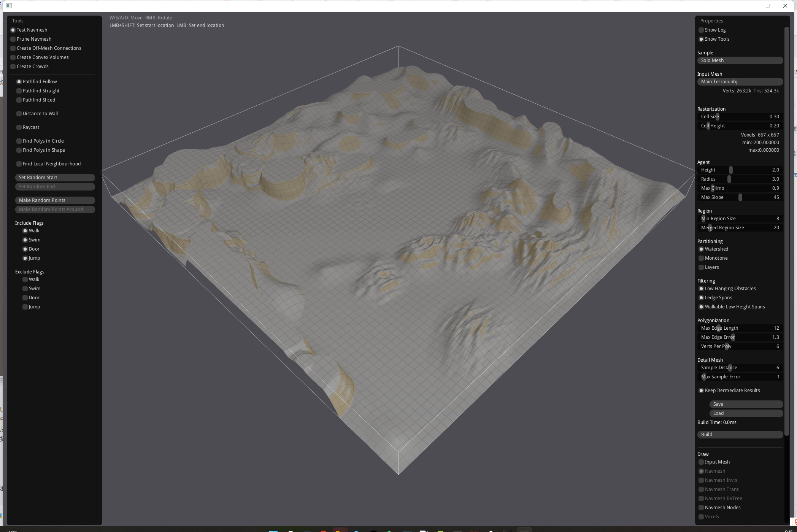
Task: Enable the Show Log checkbox
Action: (x=701, y=30)
